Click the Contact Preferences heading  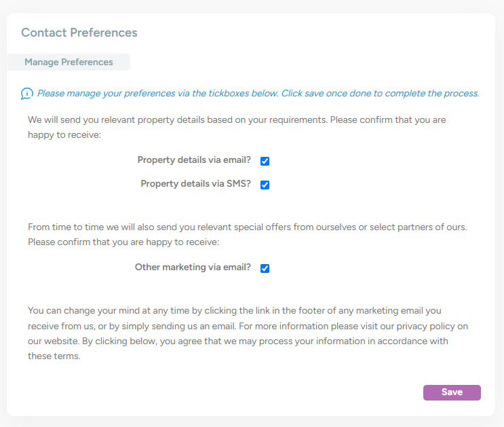(x=79, y=33)
